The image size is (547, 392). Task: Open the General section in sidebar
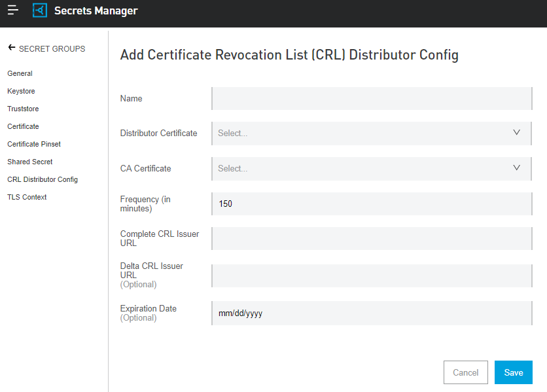[x=20, y=73]
